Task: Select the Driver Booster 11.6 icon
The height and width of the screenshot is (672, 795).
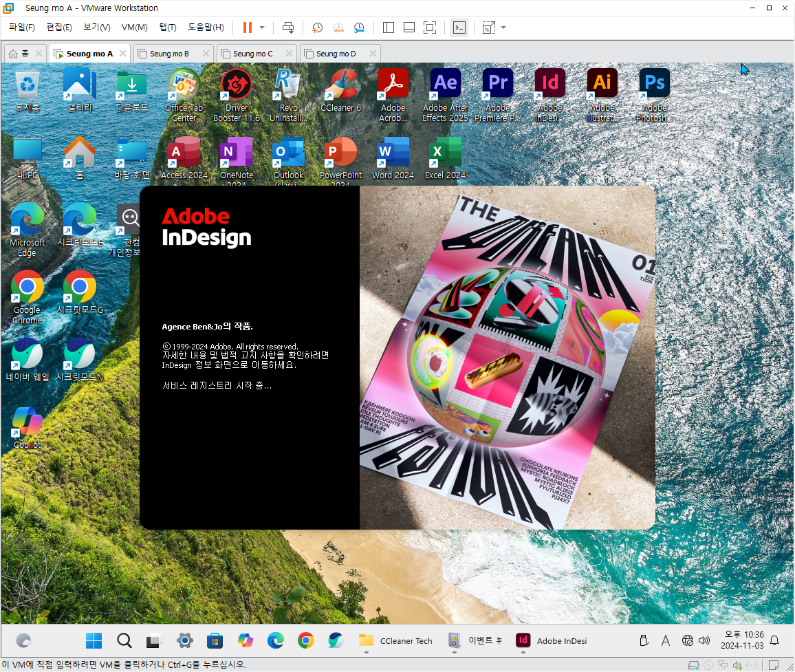Action: pyautogui.click(x=237, y=96)
